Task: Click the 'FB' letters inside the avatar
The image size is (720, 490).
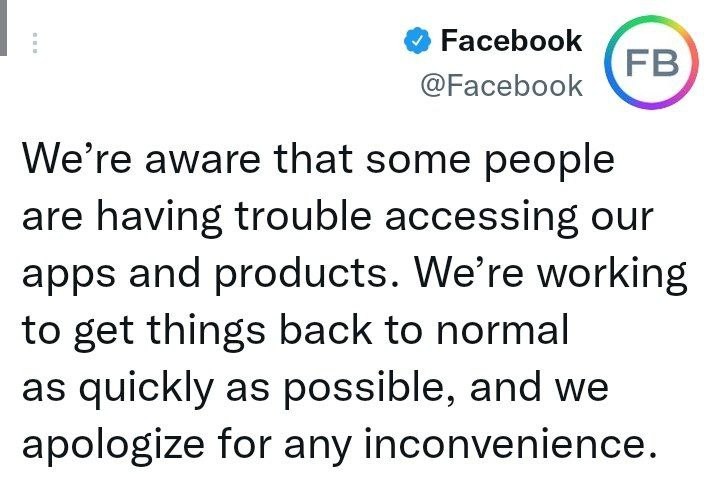Action: 652,63
